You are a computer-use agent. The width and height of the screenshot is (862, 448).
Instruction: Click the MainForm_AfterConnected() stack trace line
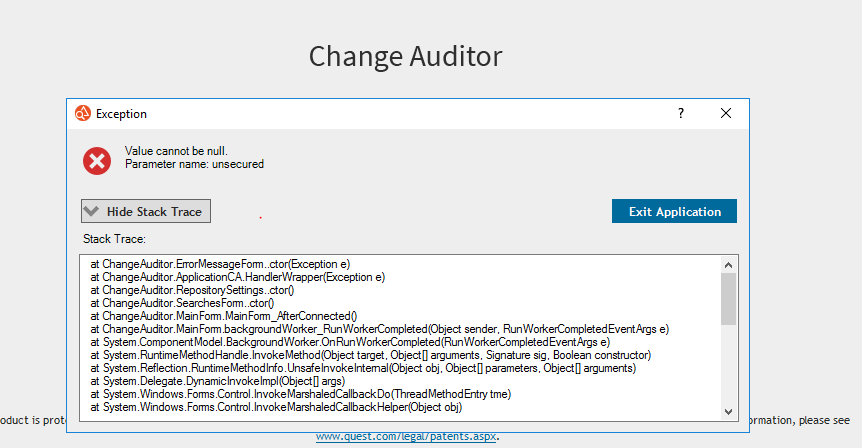224,316
